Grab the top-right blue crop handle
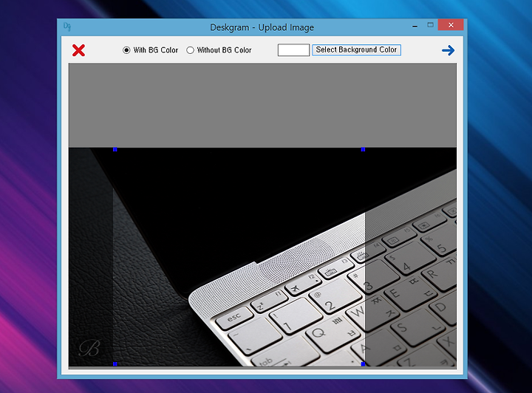Image resolution: width=532 pixels, height=393 pixels. coord(363,149)
